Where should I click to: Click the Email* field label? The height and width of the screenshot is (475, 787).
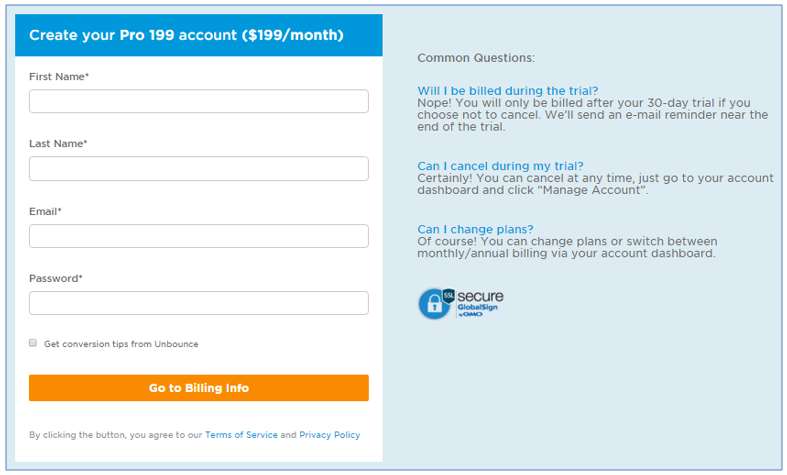pos(45,211)
